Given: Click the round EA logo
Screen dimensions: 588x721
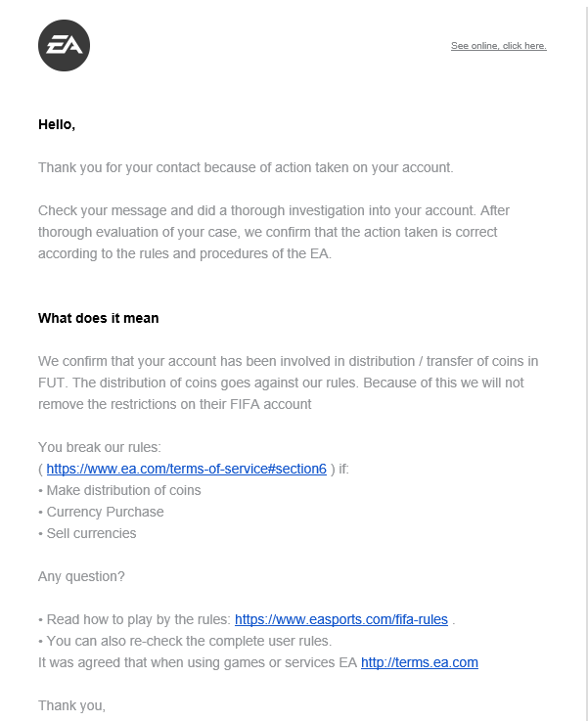Looking at the screenshot, I should pyautogui.click(x=64, y=46).
